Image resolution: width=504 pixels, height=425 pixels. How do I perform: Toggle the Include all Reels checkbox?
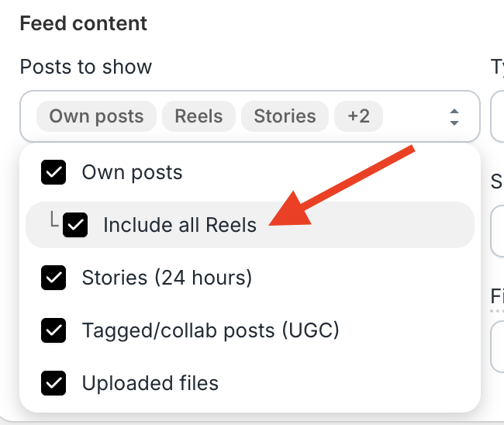pos(75,226)
